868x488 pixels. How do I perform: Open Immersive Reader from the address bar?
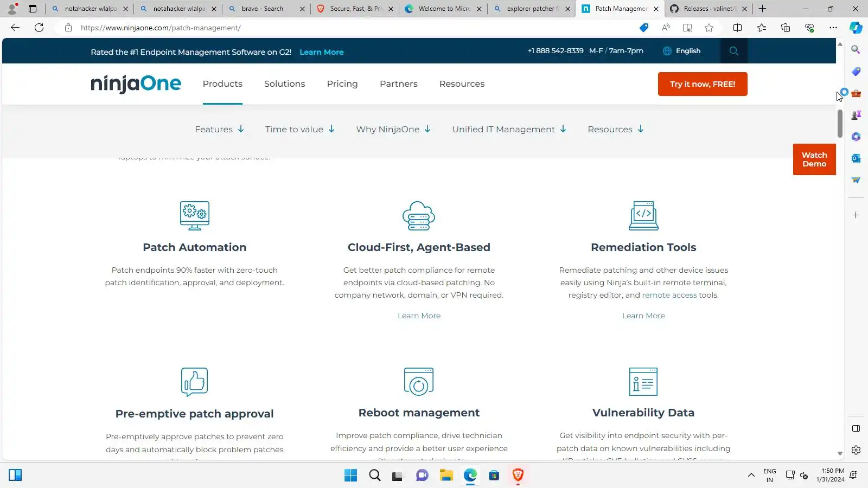(x=687, y=28)
